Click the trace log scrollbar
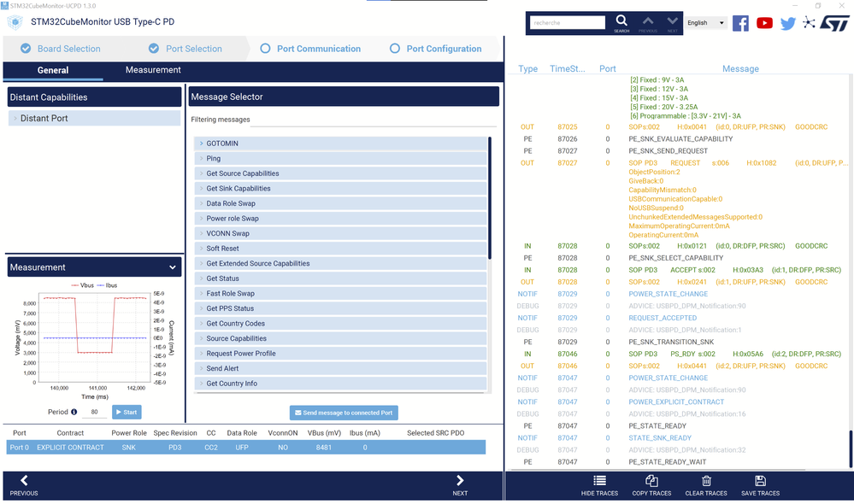The height and width of the screenshot is (504, 854). pos(851,448)
